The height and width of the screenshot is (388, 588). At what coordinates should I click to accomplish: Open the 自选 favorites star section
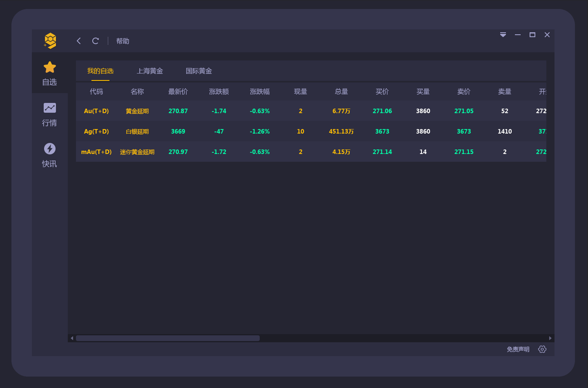(50, 73)
